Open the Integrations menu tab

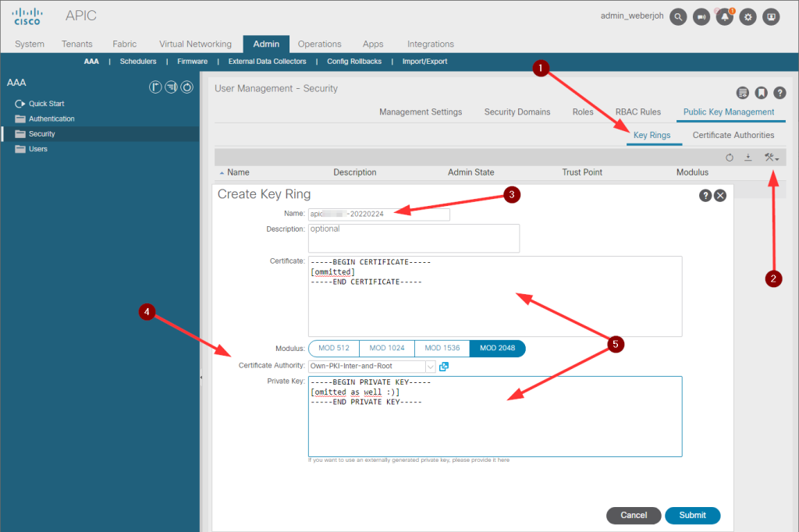[431, 44]
